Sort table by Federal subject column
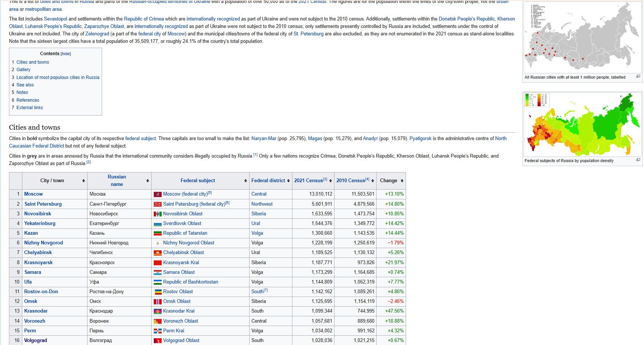644x345 pixels. click(245, 181)
